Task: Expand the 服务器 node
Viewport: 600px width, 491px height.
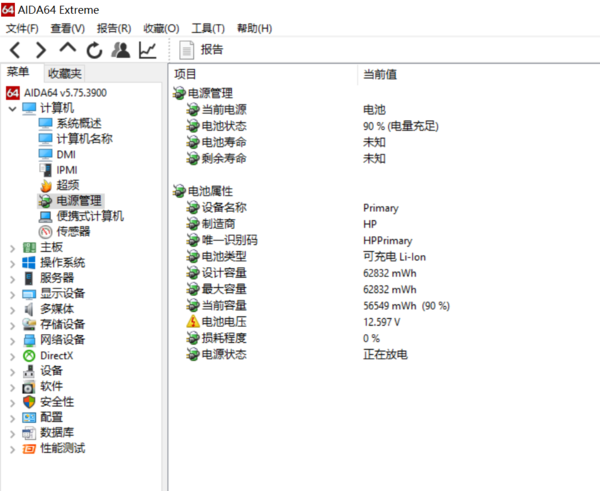Action: 13,279
